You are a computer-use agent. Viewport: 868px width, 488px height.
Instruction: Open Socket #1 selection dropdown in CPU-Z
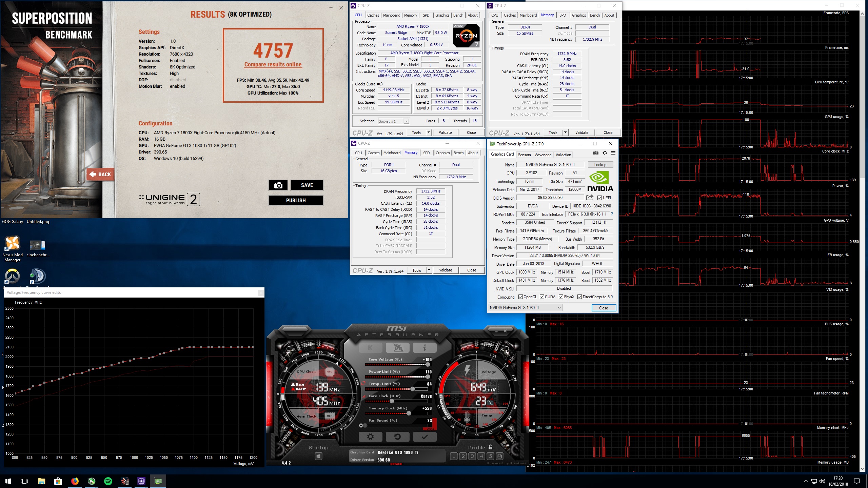[393, 121]
